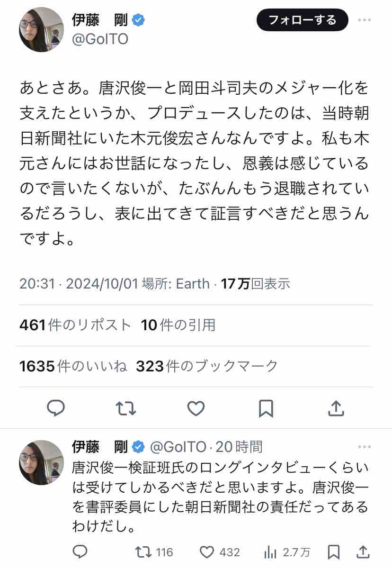The height and width of the screenshot is (569, 392).
Task: Open the reply tweet's three-dot menu
Action: (x=364, y=447)
